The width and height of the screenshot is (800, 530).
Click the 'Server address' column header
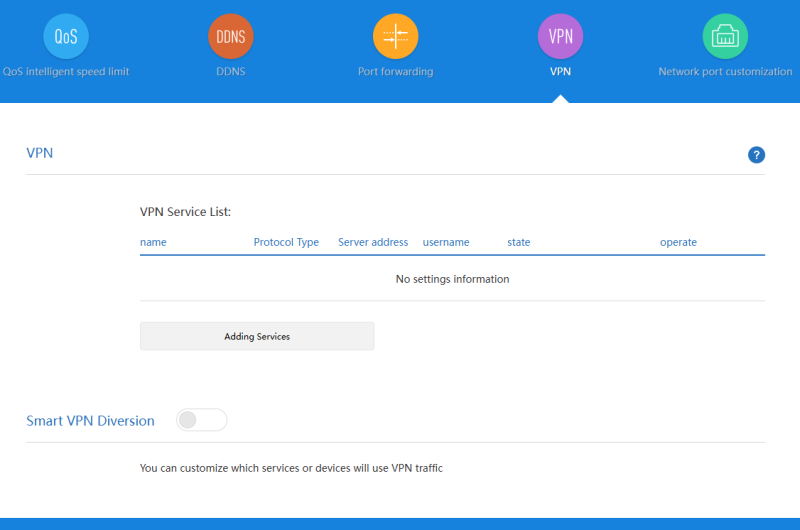pyautogui.click(x=373, y=242)
